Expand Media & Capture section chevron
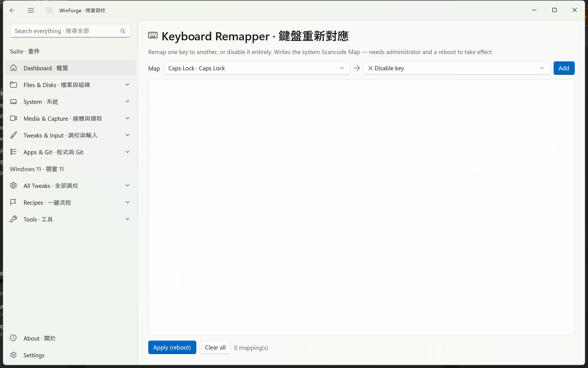 pos(127,118)
